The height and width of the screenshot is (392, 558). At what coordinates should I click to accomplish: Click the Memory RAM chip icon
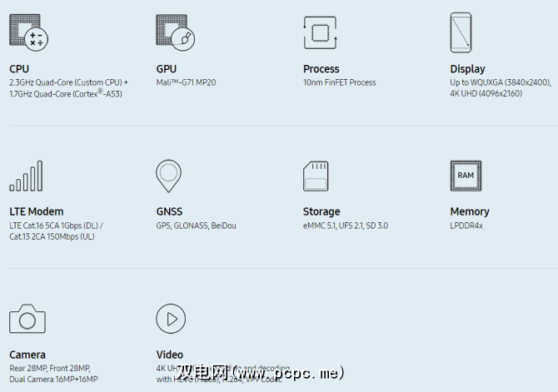tap(466, 176)
